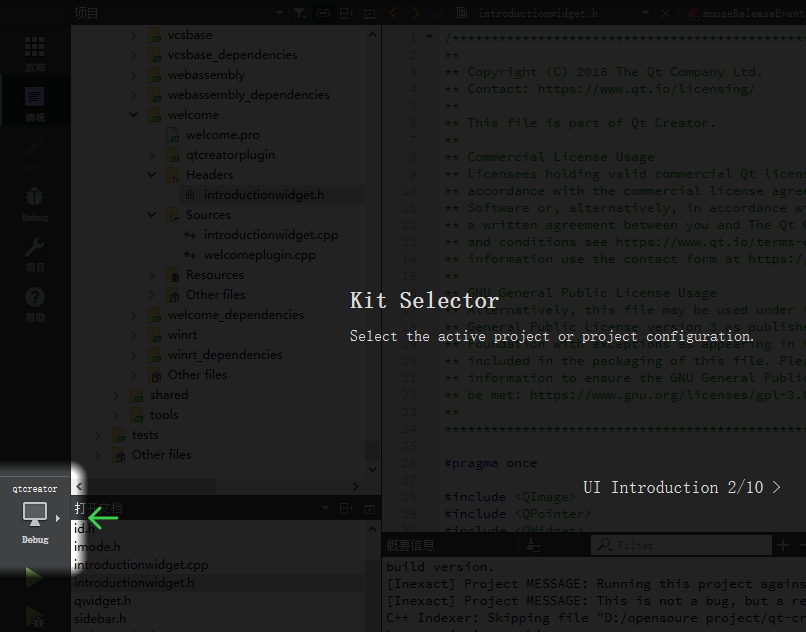This screenshot has height=632, width=806.
Task: Toggle the filter funnel in the Projects pane
Action: [x=301, y=13]
